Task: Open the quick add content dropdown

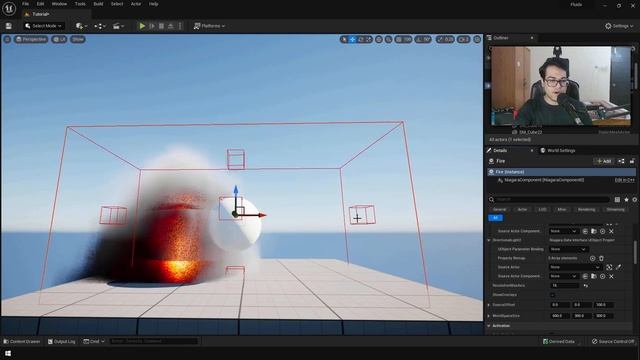Action: 81,26
